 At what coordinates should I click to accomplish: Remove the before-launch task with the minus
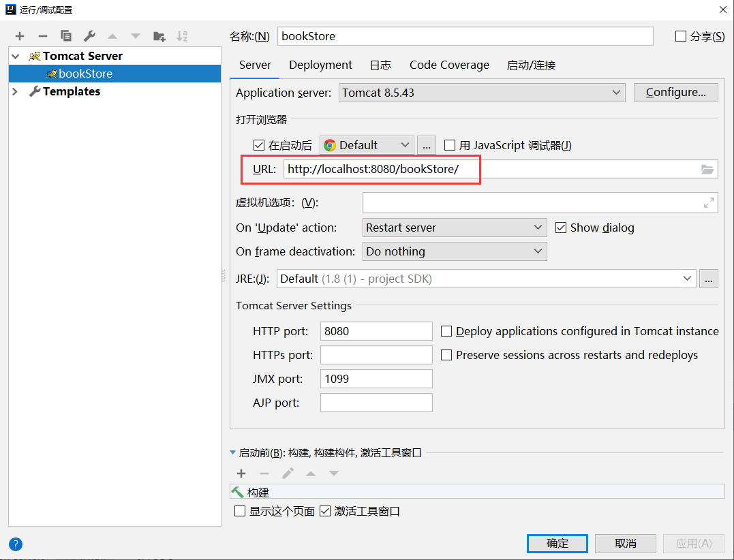264,473
